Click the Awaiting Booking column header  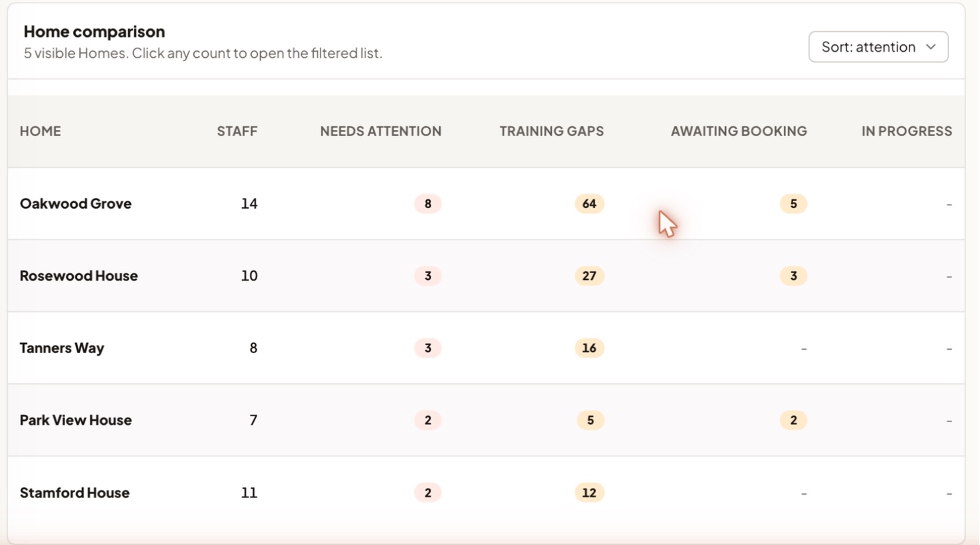tap(739, 132)
